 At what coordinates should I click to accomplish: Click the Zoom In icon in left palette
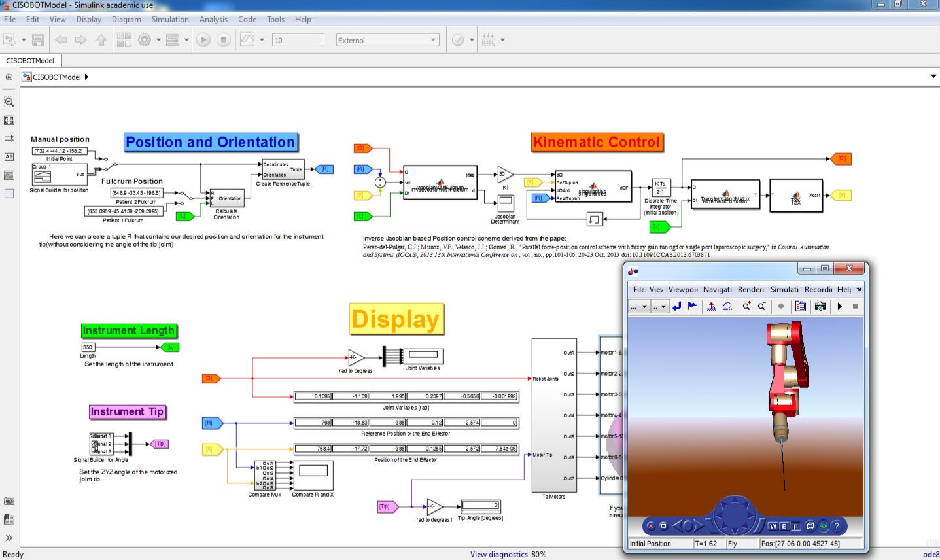pyautogui.click(x=9, y=102)
